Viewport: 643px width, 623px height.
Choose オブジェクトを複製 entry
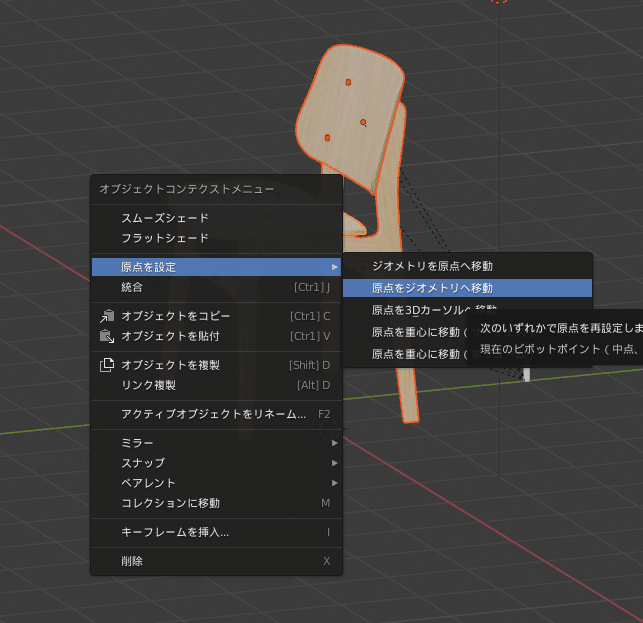[216, 365]
